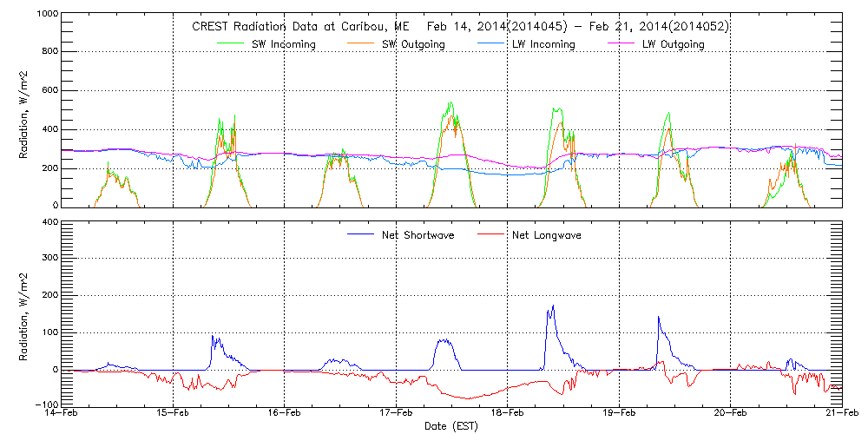Viewport: 868px width, 434px height.
Task: Click the -100 y-axis tick label
Action: [x=45, y=404]
